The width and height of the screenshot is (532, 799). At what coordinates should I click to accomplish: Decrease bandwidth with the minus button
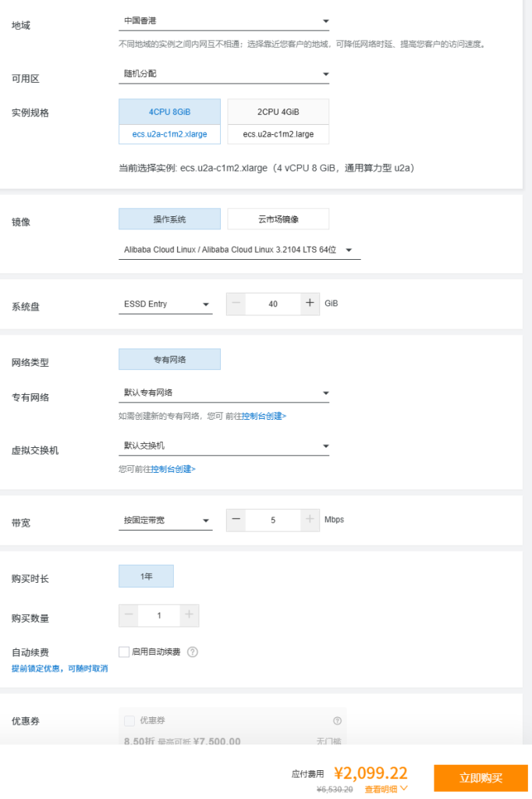(x=236, y=520)
